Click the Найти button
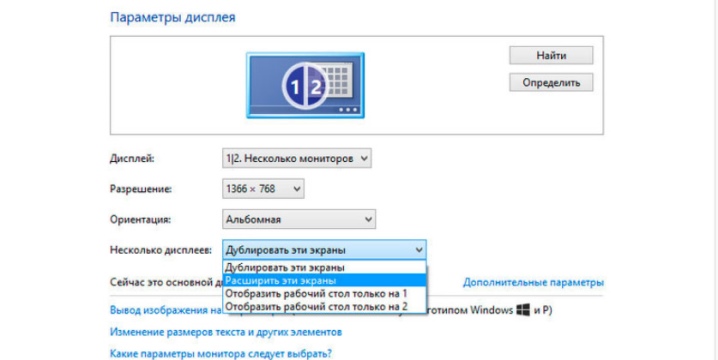Screen dimensions: 718x360 point(551,55)
